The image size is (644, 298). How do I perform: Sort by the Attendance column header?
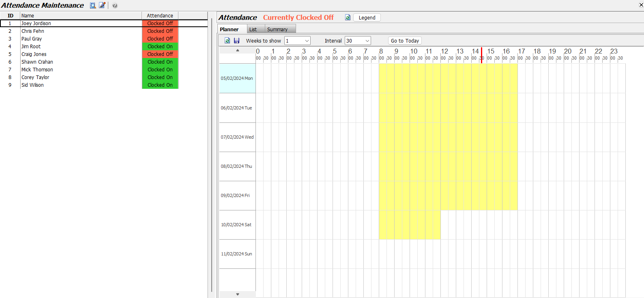[160, 15]
